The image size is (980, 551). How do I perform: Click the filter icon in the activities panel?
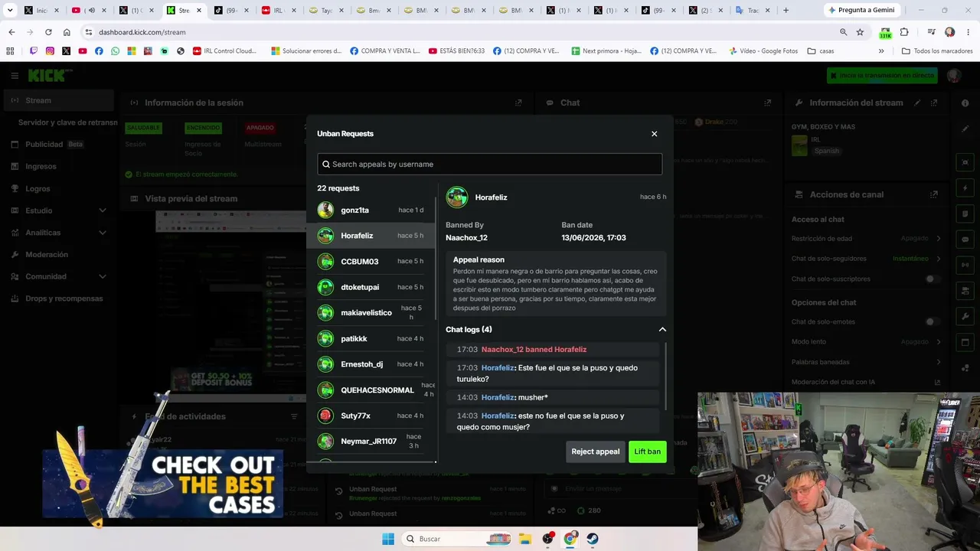tap(294, 416)
